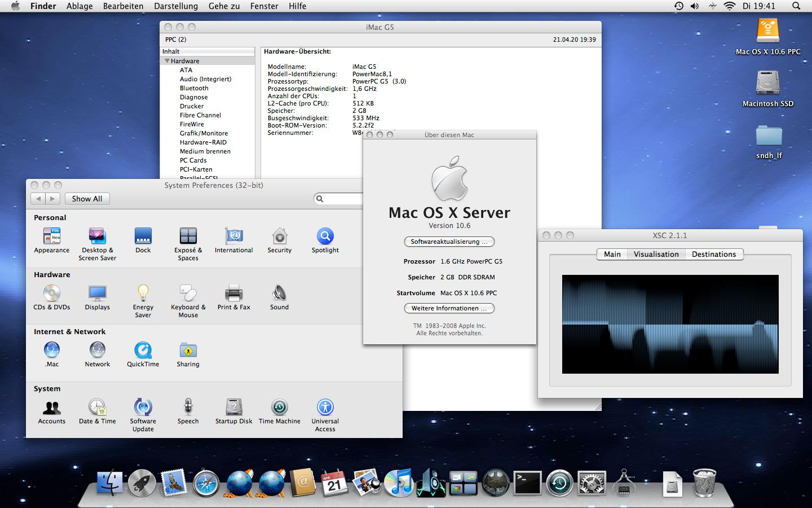Open the Time Machine preference pane
The width and height of the screenshot is (812, 508).
(x=279, y=408)
